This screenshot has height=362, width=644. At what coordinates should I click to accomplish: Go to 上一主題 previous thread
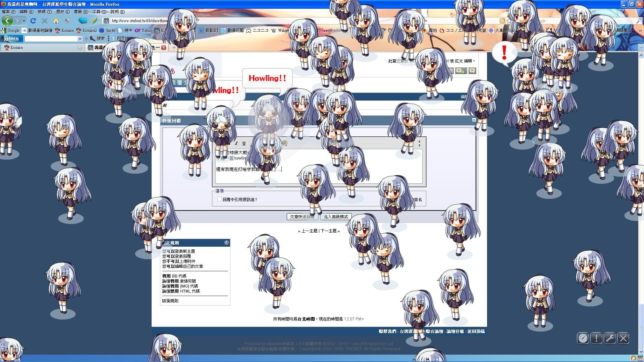pyautogui.click(x=309, y=231)
